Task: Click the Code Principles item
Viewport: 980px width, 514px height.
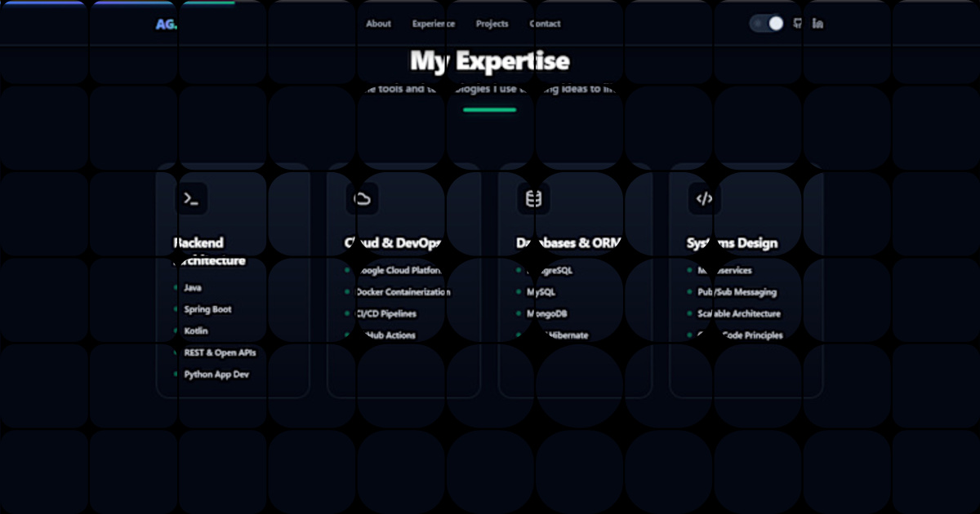Action: click(740, 335)
